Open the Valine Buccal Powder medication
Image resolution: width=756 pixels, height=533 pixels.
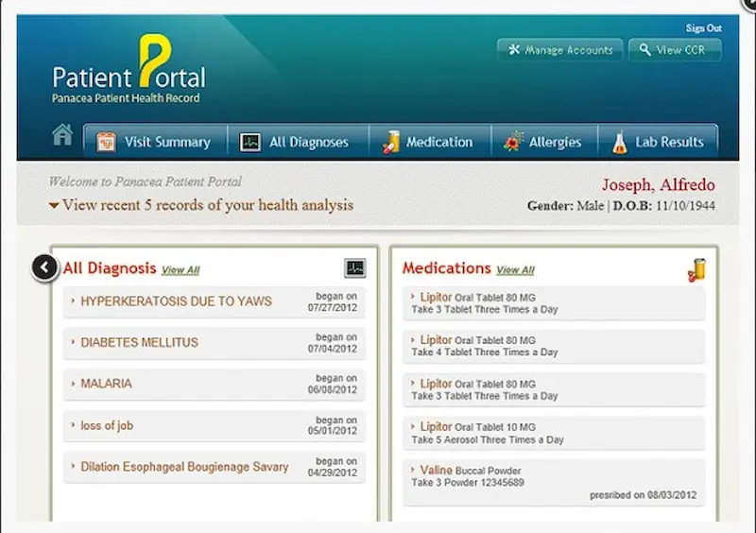471,470
